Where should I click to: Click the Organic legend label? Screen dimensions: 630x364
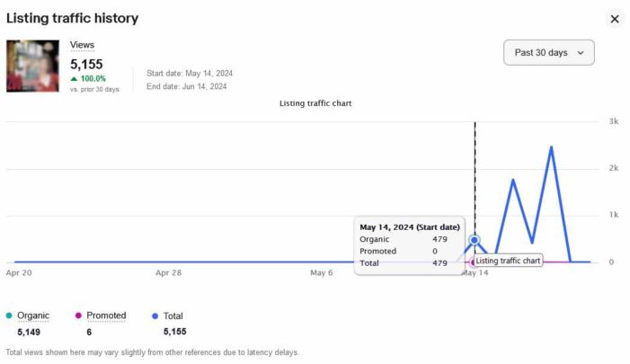click(33, 316)
